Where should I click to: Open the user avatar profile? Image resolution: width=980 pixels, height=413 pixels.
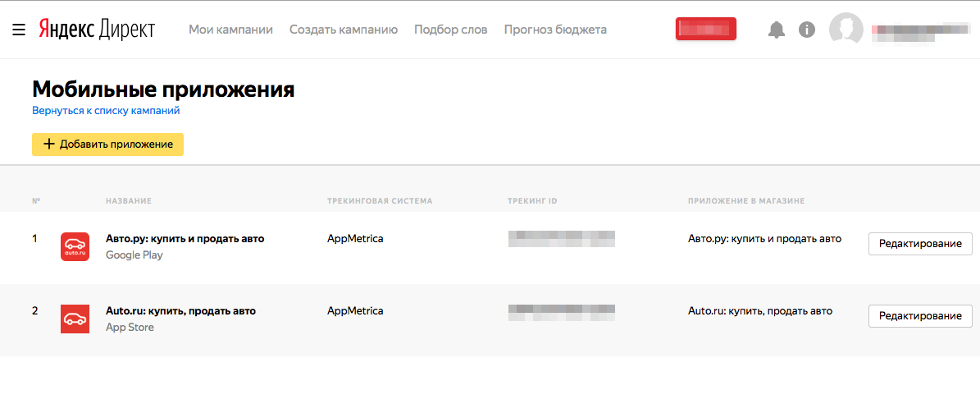pos(846,30)
